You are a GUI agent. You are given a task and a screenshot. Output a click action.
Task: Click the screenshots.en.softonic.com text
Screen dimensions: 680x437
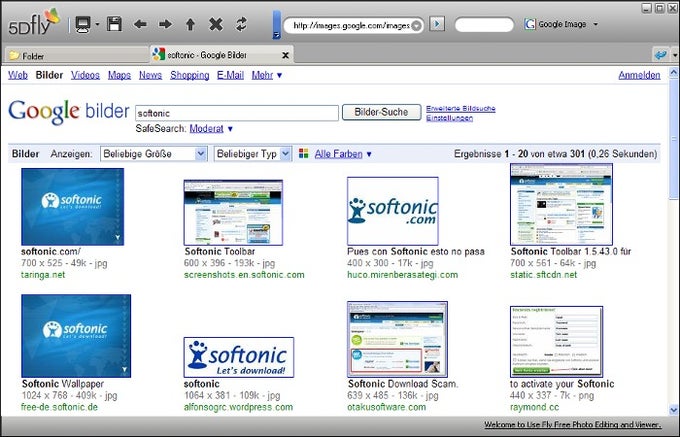click(x=244, y=275)
